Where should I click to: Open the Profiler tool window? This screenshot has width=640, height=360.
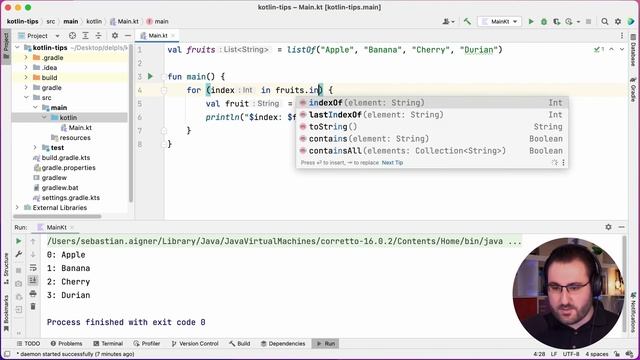[x=147, y=344]
